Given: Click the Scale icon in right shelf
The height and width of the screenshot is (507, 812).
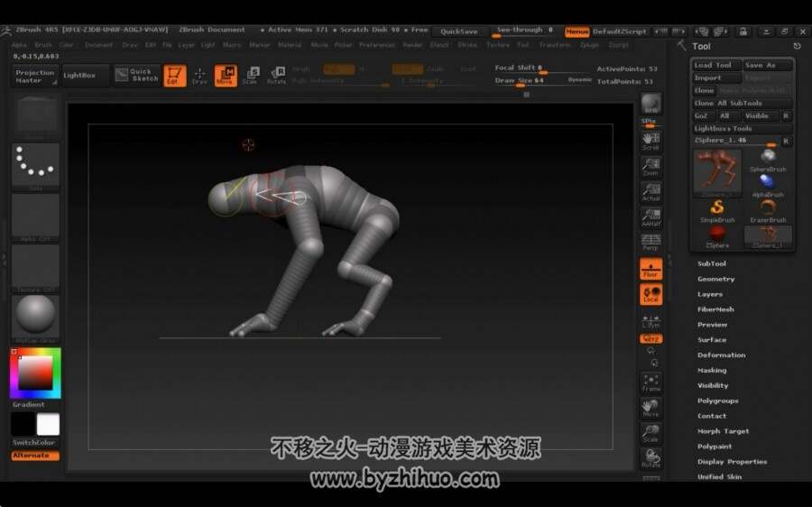Looking at the screenshot, I should [x=651, y=433].
